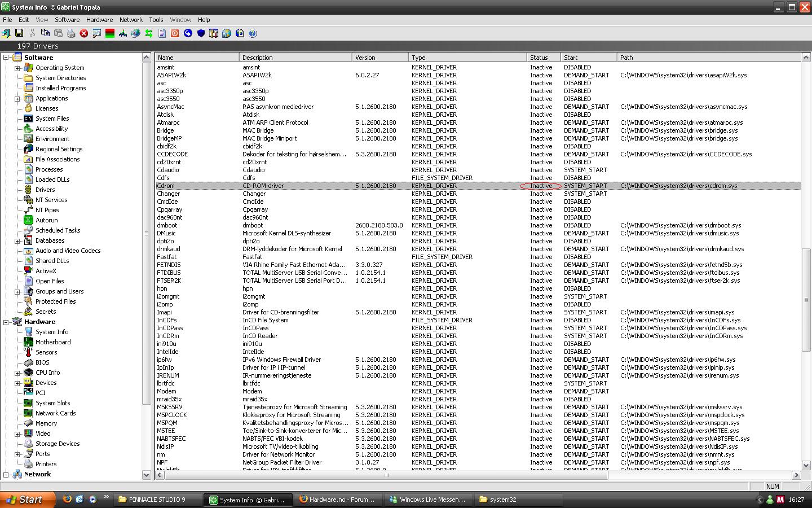
Task: Open the Autorun tree entry
Action: coord(46,220)
